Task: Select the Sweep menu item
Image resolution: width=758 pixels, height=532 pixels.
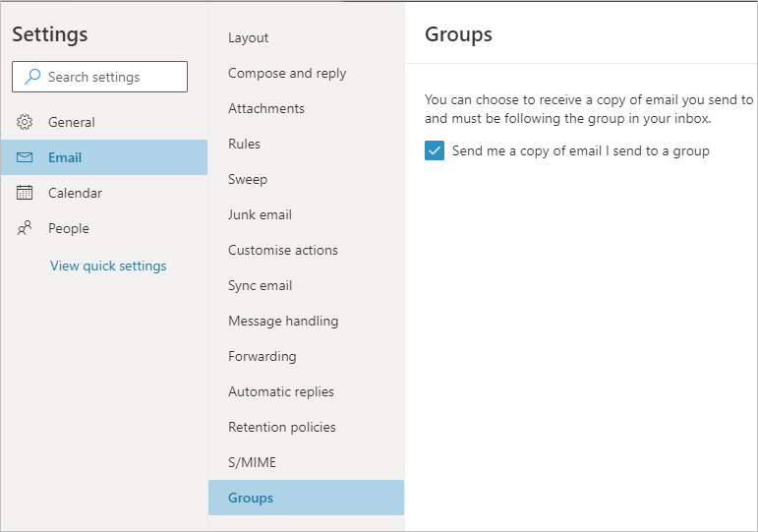Action: [x=248, y=179]
